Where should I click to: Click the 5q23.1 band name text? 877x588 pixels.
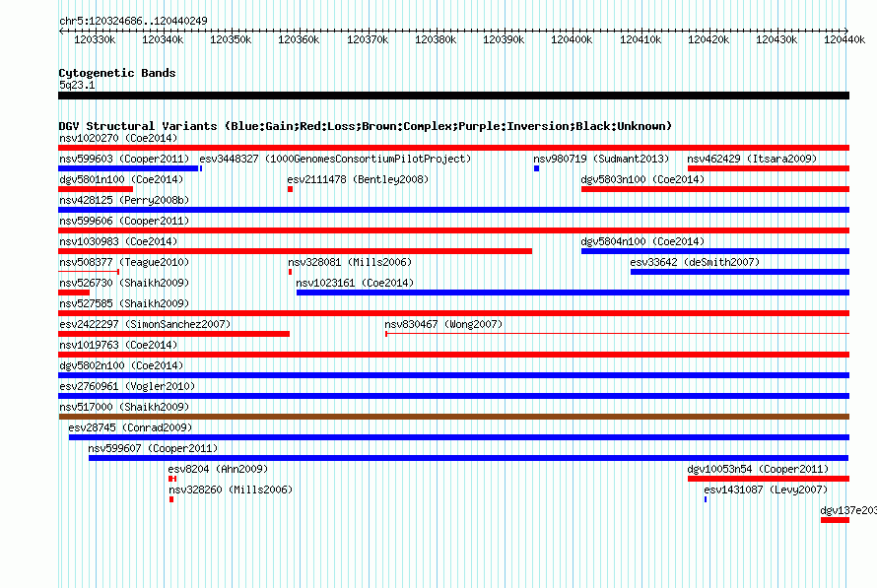coord(77,85)
